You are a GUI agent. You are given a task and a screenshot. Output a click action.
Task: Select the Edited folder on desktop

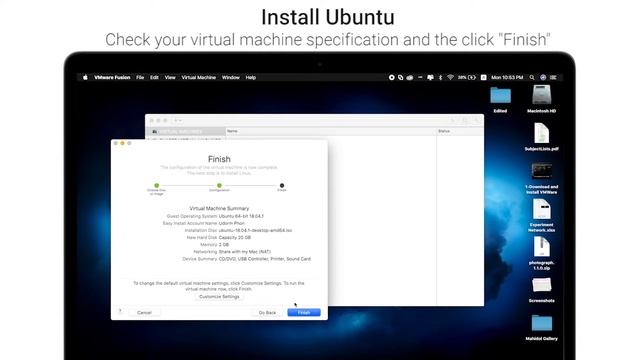pyautogui.click(x=500, y=96)
